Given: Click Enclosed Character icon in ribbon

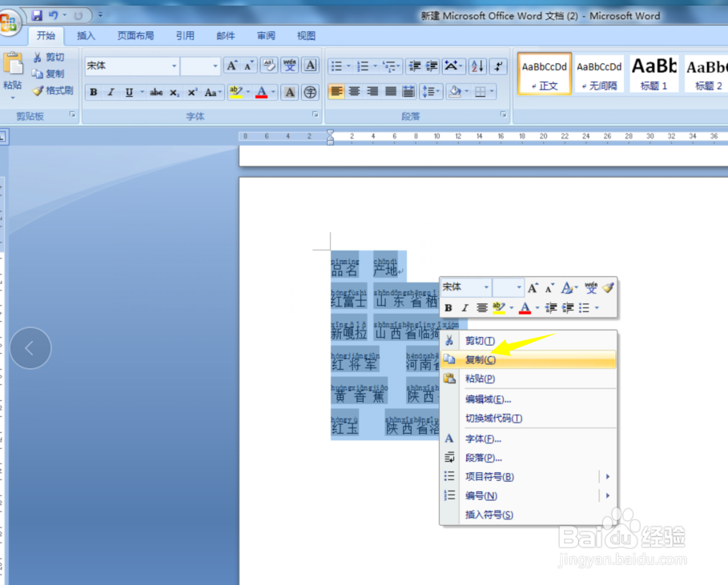Looking at the screenshot, I should click(x=310, y=92).
